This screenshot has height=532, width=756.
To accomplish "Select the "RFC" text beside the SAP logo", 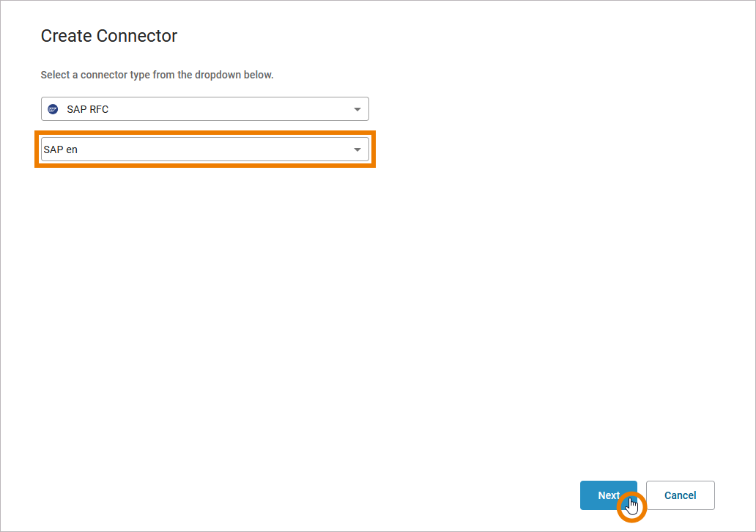I will (99, 109).
